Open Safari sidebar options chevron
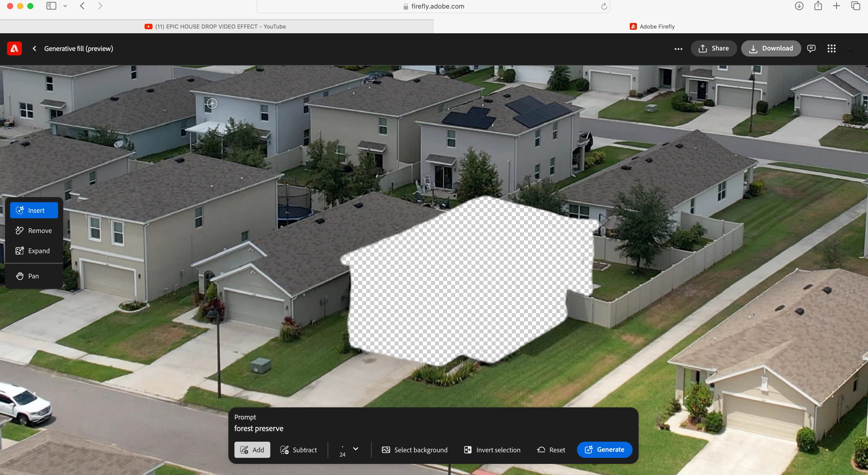Viewport: 868px width, 475px height. (65, 6)
